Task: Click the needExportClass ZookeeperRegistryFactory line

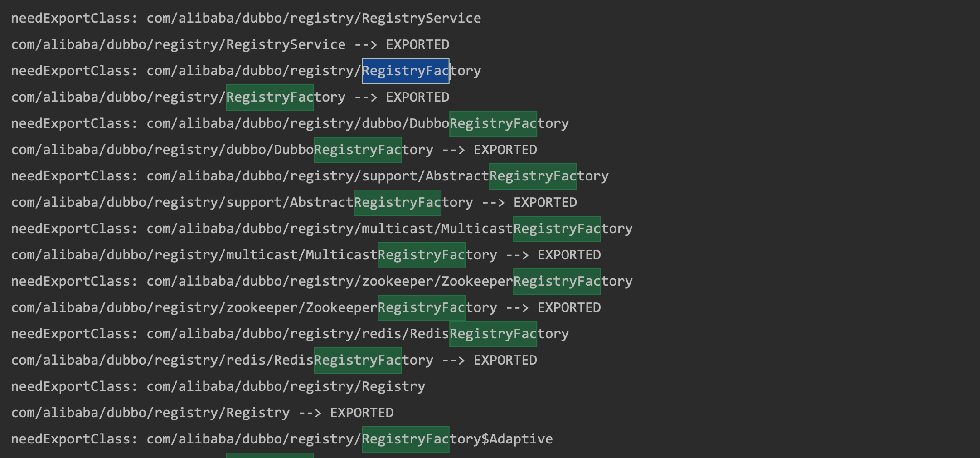Action: [322, 281]
